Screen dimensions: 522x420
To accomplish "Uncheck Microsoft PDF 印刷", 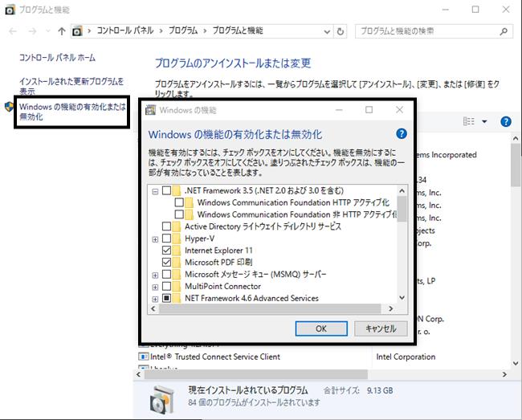I will [166, 263].
